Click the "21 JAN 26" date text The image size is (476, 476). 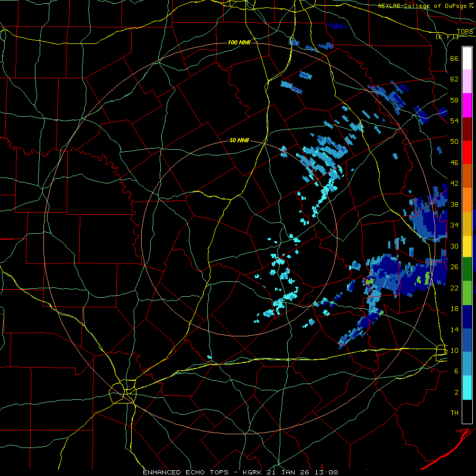click(288, 472)
